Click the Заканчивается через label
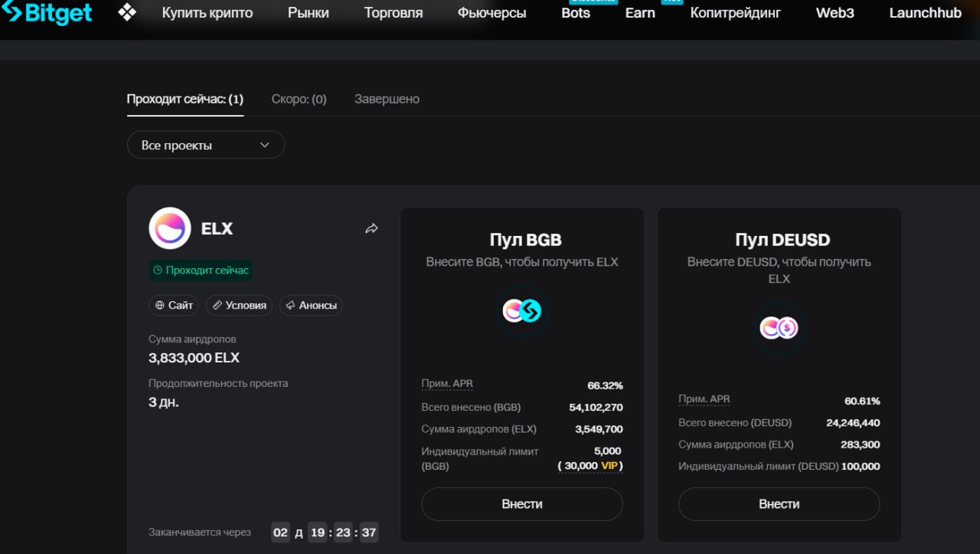Image resolution: width=980 pixels, height=554 pixels. 200,533
